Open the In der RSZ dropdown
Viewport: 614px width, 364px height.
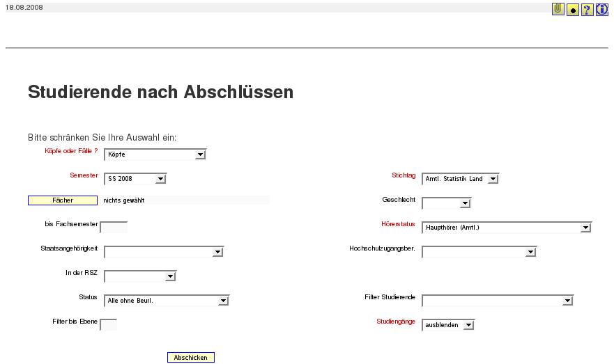coord(140,276)
